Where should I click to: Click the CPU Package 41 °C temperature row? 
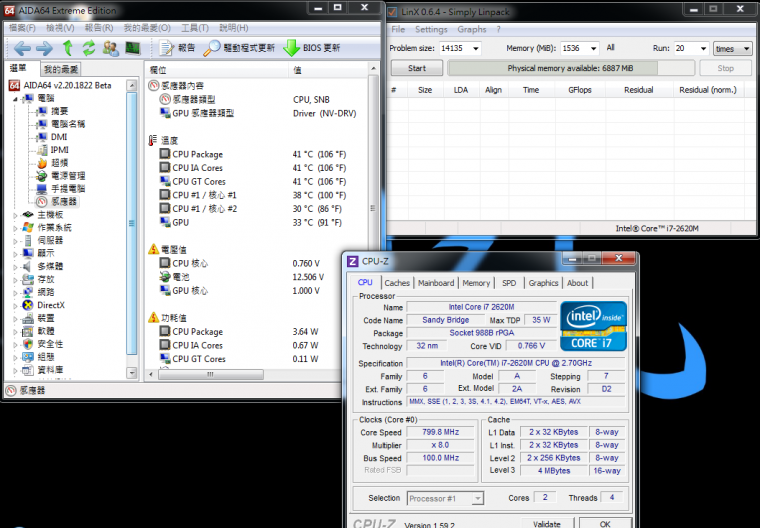pyautogui.click(x=257, y=154)
